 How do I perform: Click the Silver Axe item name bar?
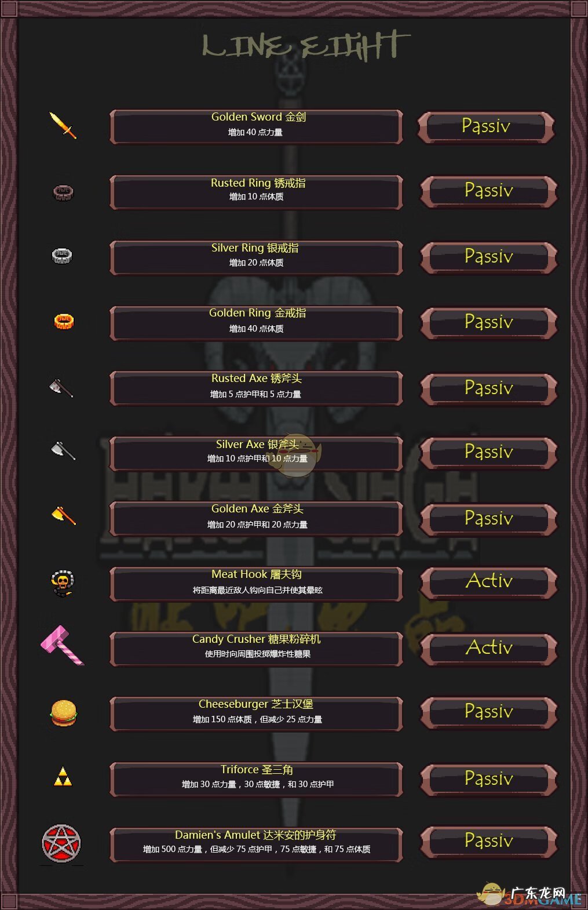256,453
